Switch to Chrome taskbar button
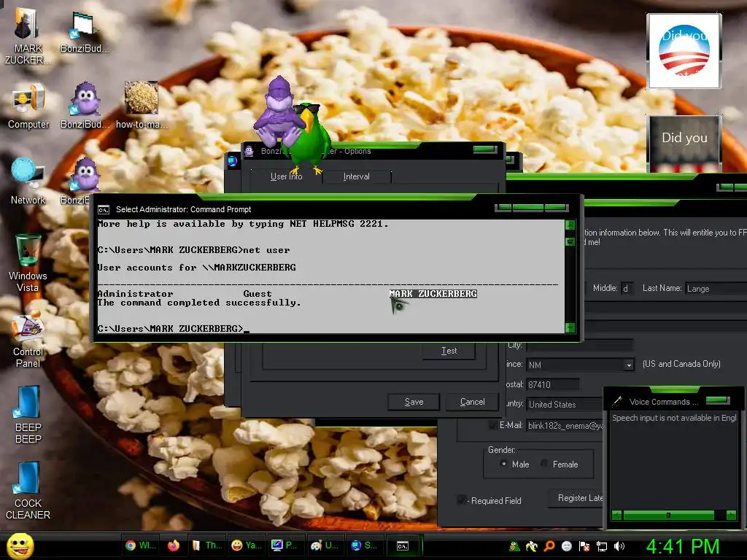 point(140,545)
